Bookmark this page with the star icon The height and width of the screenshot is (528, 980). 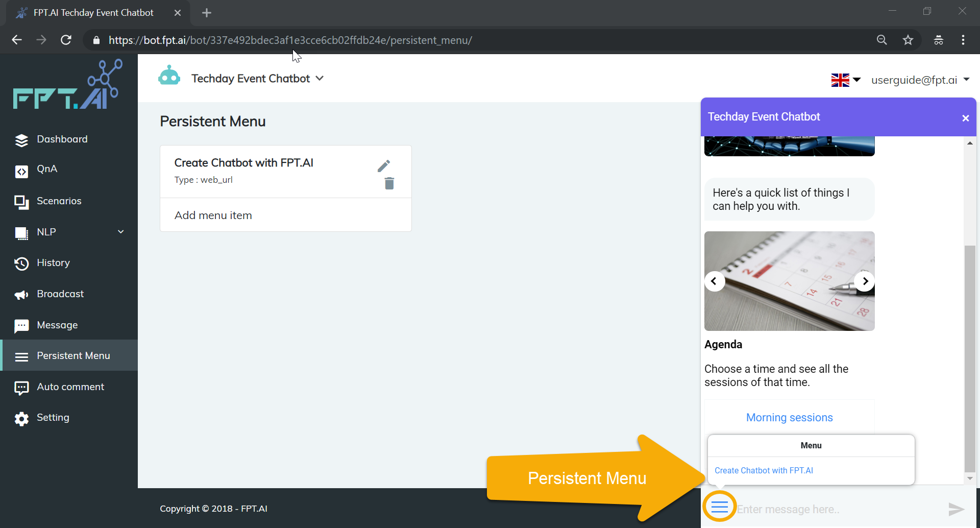point(908,40)
